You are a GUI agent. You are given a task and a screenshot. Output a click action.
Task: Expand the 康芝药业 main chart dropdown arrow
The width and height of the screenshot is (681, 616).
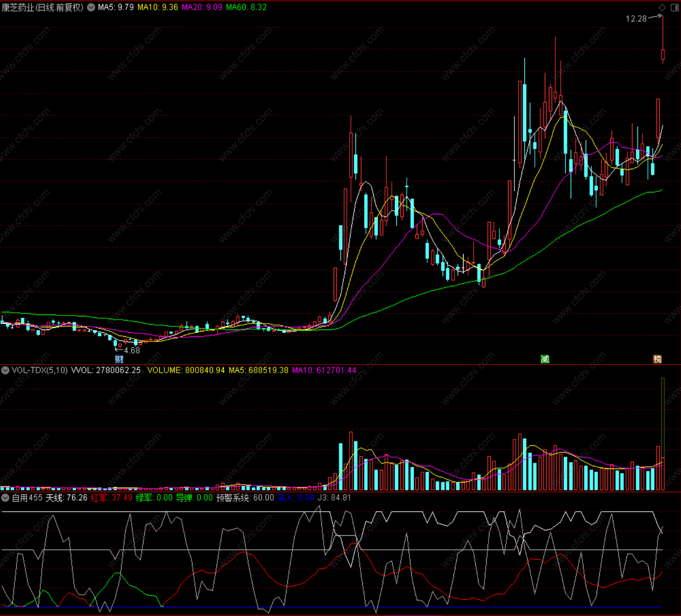click(x=91, y=7)
